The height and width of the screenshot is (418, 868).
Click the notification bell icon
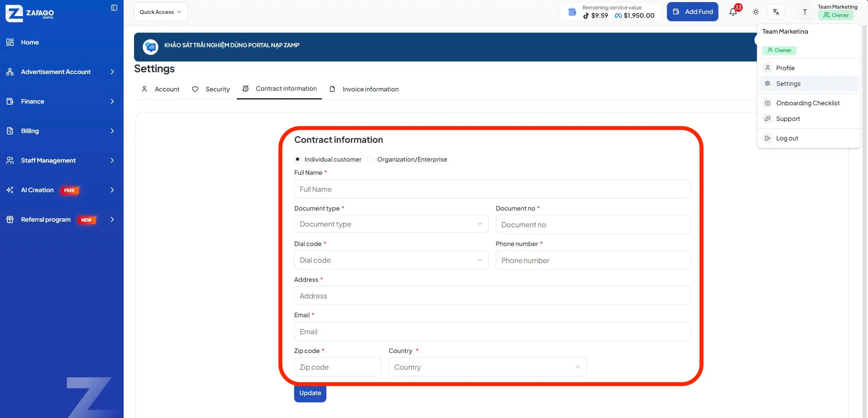[733, 12]
